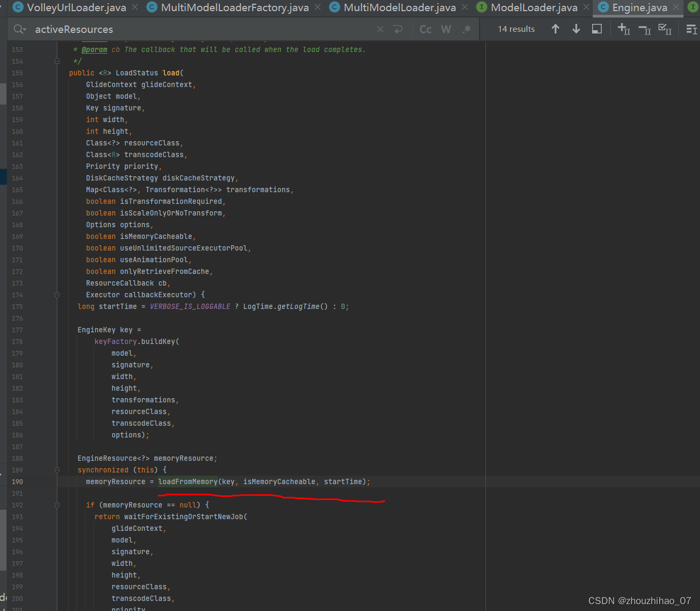The width and height of the screenshot is (700, 611).
Task: Click the 14 results label
Action: pyautogui.click(x=516, y=29)
